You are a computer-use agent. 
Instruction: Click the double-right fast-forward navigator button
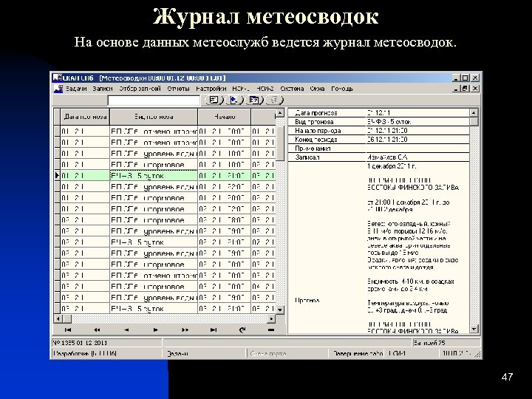click(185, 330)
